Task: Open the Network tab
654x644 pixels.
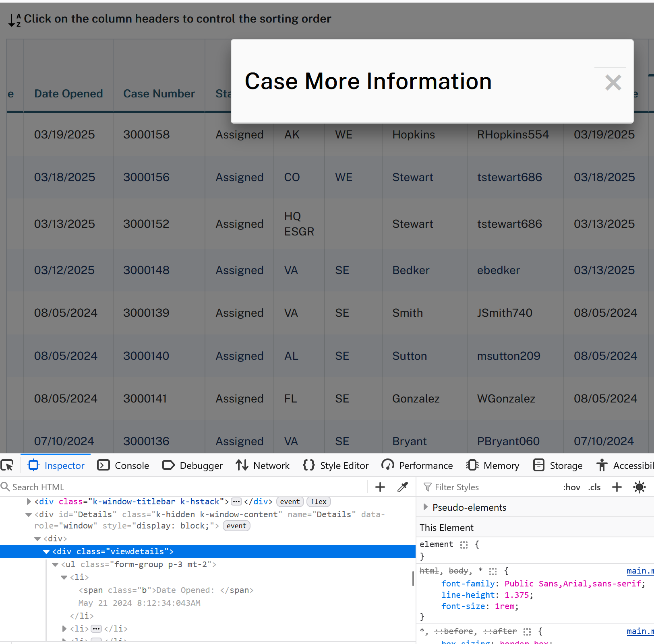Action: coord(263,465)
